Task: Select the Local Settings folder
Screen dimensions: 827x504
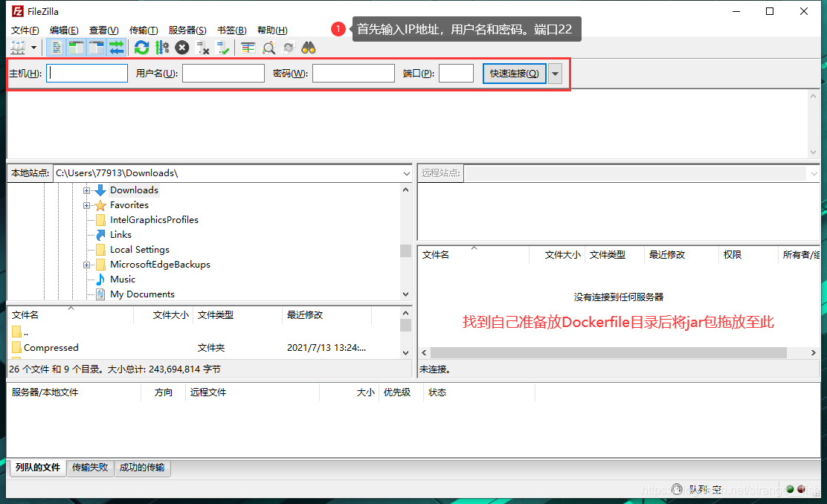Action: [x=140, y=249]
